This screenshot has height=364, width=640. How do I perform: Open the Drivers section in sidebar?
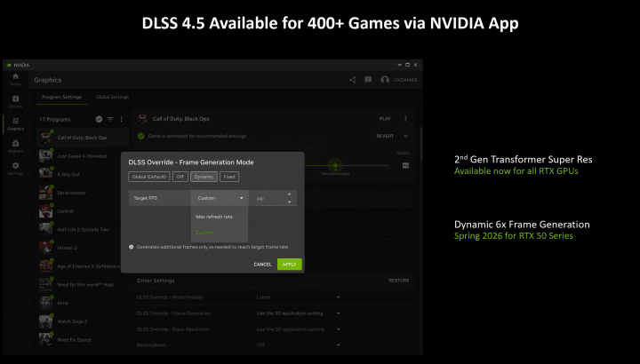15,101
